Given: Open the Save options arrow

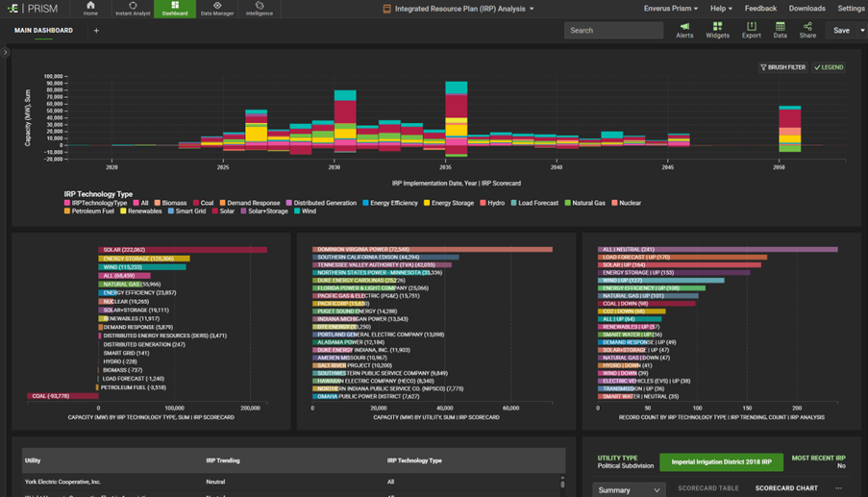Looking at the screenshot, I should (862, 31).
